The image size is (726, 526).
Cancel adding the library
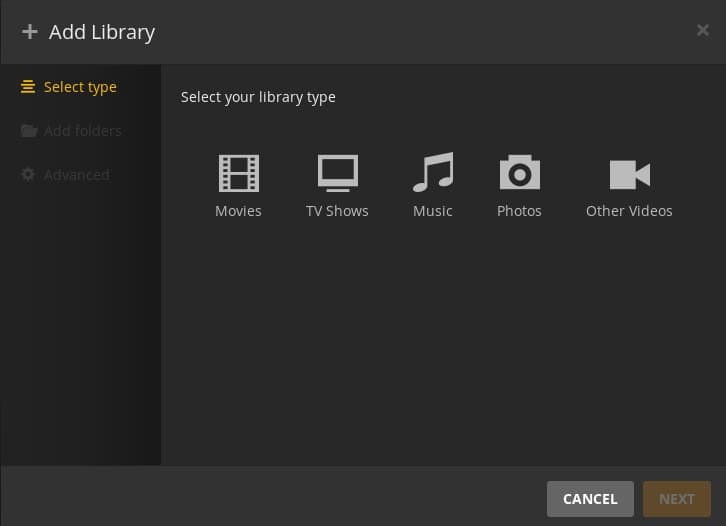click(590, 499)
